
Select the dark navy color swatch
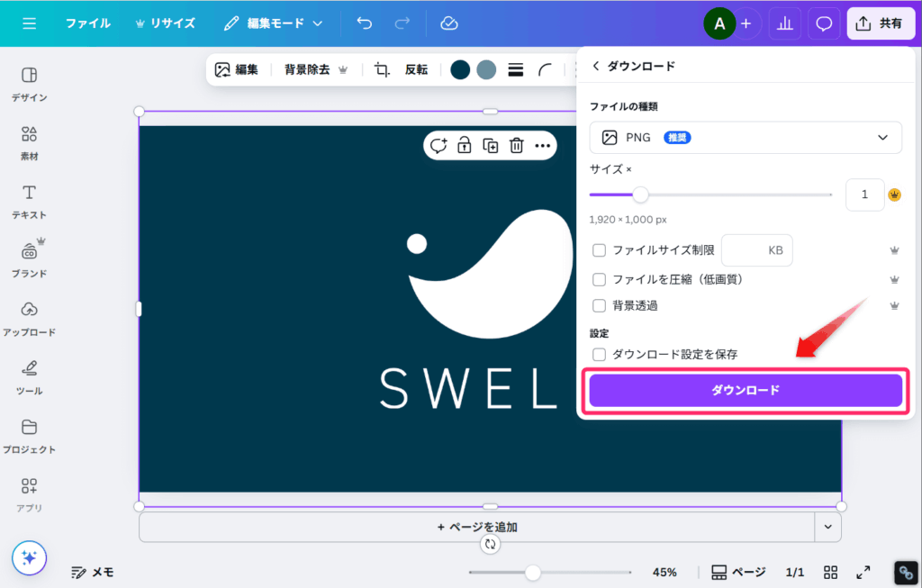coord(460,70)
